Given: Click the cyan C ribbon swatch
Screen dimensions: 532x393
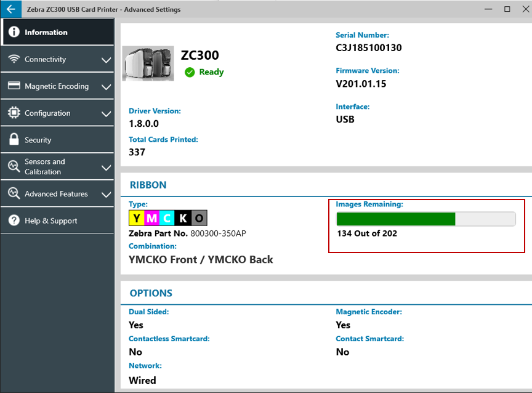Looking at the screenshot, I should [x=167, y=218].
